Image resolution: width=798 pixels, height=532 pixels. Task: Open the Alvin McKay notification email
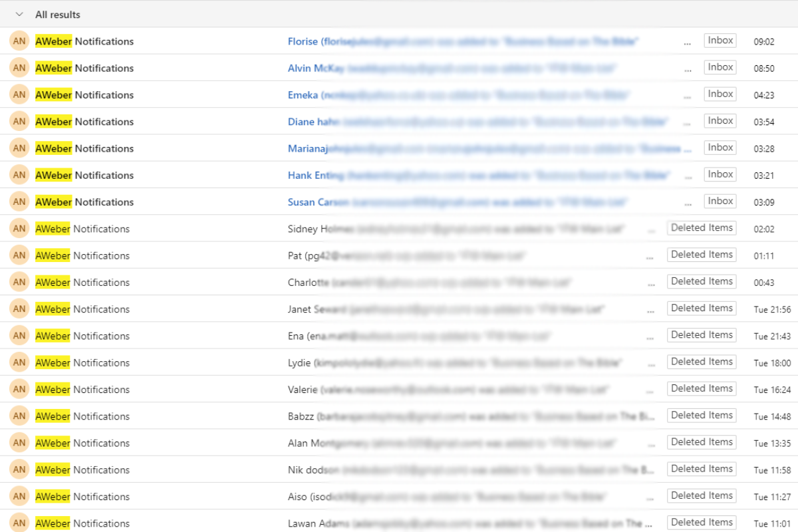pos(399,68)
